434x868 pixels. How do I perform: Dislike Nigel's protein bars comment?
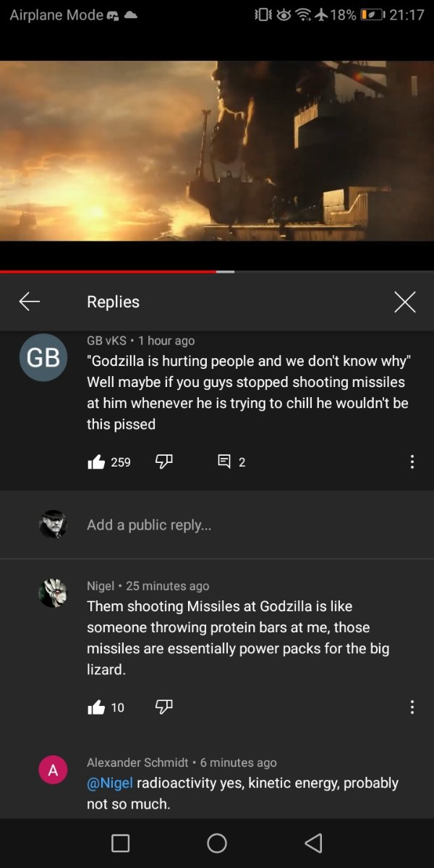[163, 707]
